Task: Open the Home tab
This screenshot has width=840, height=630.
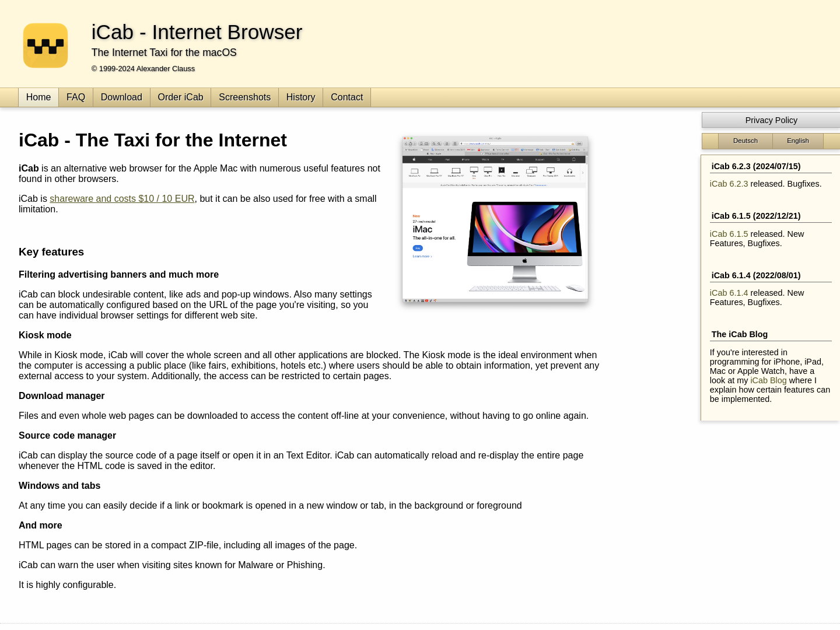Action: tap(38, 97)
